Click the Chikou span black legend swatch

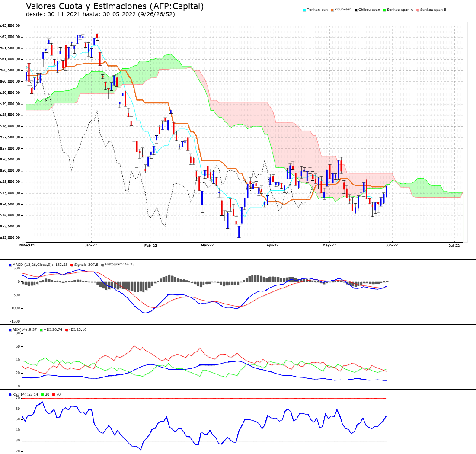356,10
